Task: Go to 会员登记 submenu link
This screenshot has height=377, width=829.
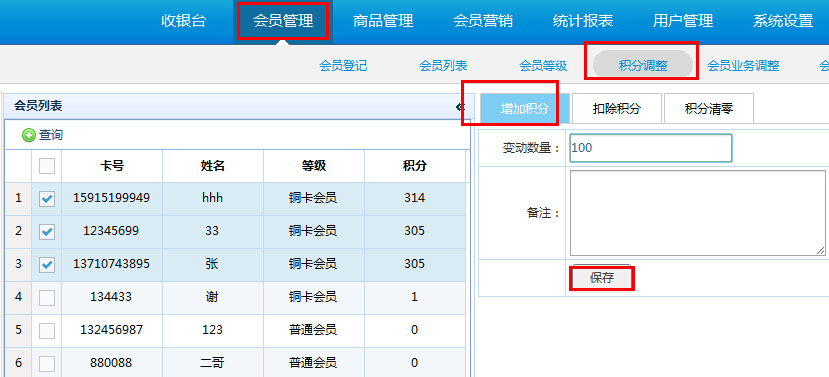Action: [x=343, y=66]
